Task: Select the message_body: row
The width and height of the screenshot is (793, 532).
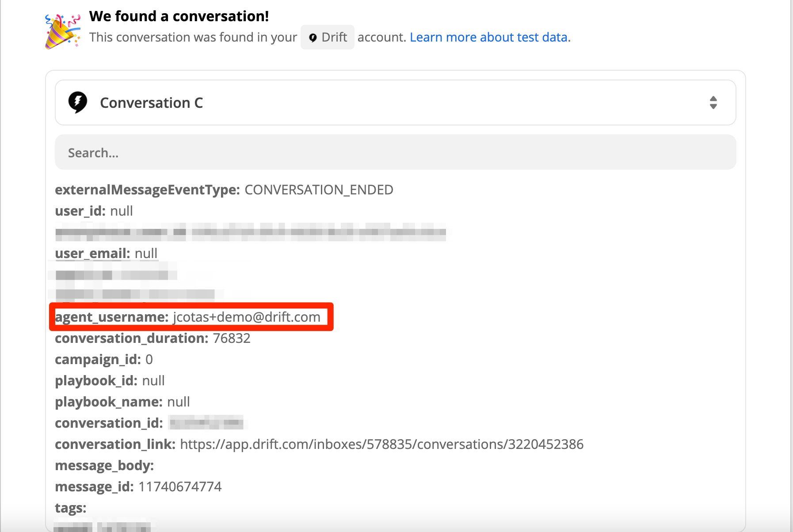Action: [x=104, y=465]
